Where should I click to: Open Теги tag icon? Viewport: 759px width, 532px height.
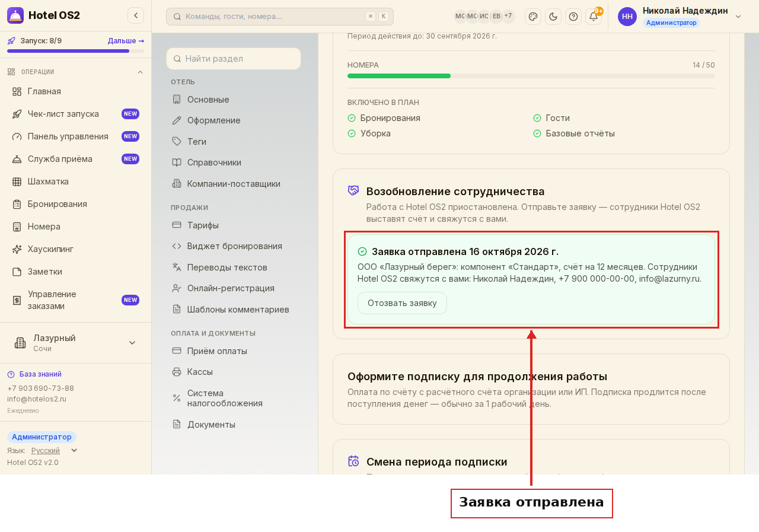pyautogui.click(x=177, y=142)
